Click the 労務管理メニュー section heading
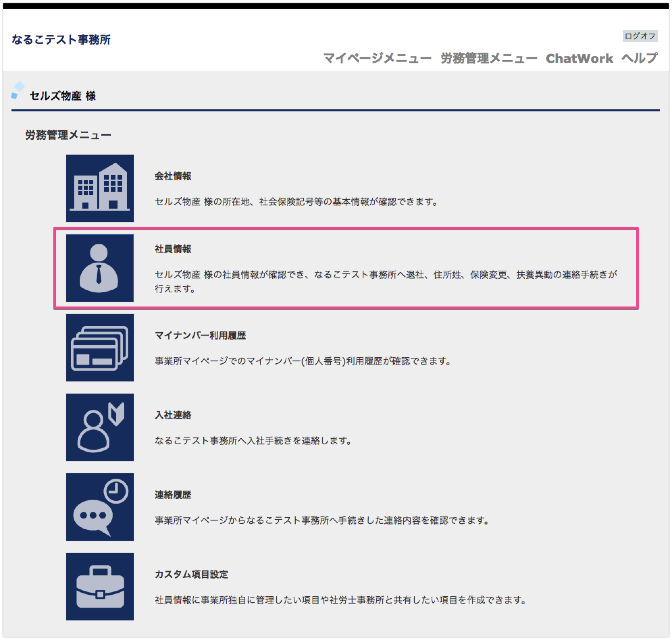The width and height of the screenshot is (672, 640). coord(68,135)
